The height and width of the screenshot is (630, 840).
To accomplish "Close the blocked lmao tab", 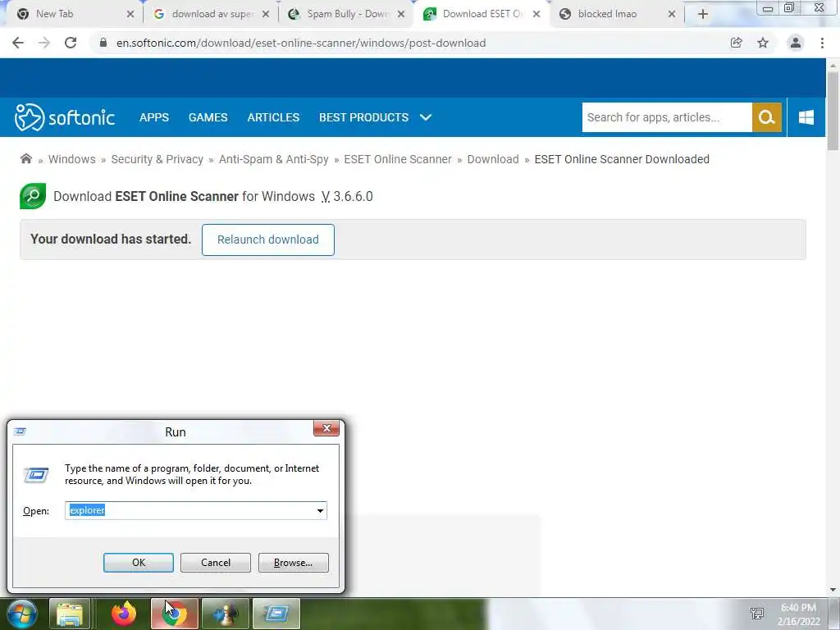I will tap(672, 15).
